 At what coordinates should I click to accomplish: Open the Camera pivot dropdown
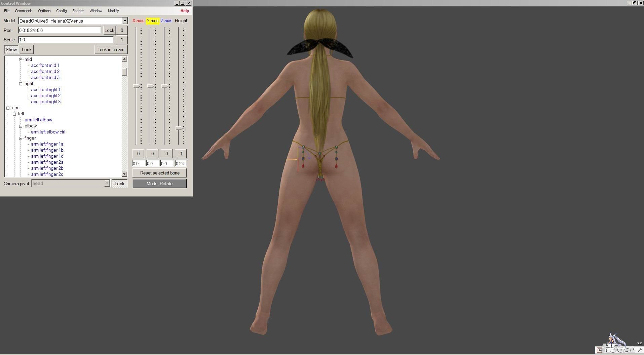click(x=107, y=184)
